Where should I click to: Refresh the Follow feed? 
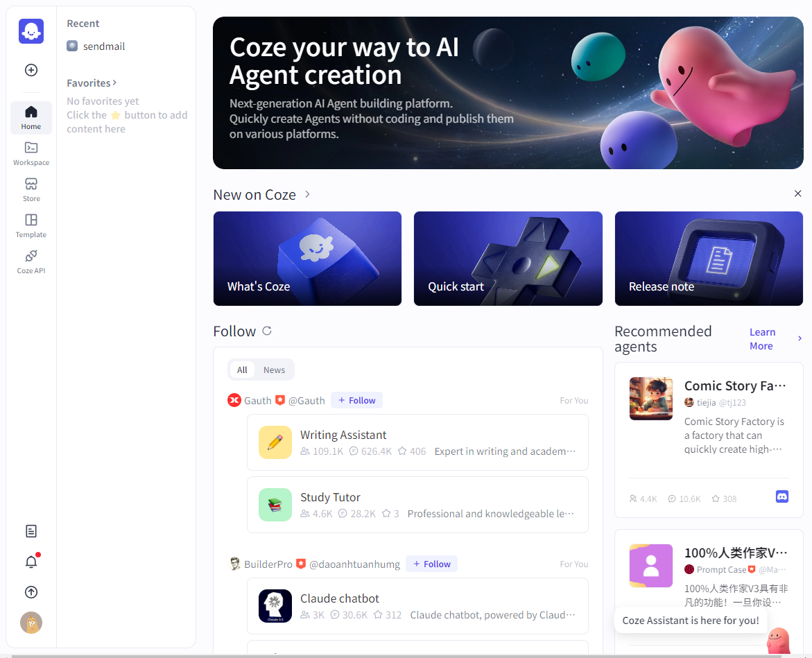(267, 331)
